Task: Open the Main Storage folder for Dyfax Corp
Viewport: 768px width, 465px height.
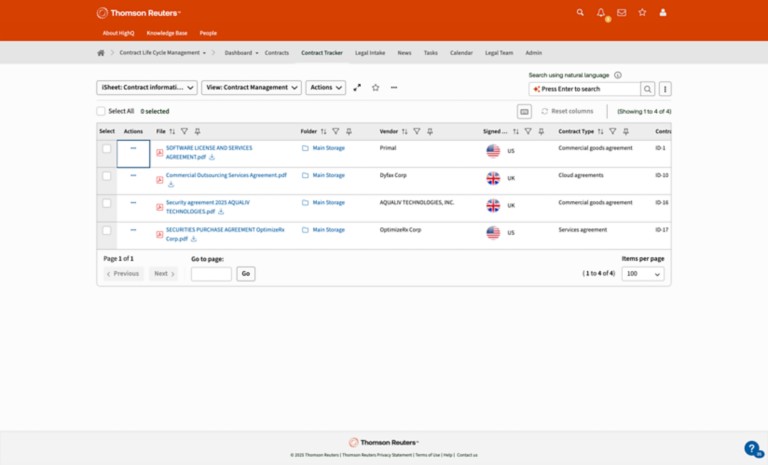Action: (329, 175)
